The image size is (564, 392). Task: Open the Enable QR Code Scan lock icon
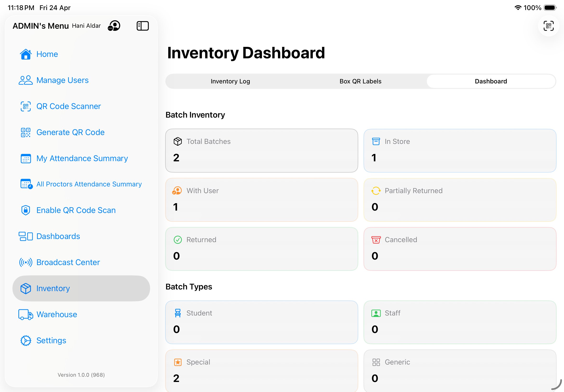pyautogui.click(x=26, y=210)
